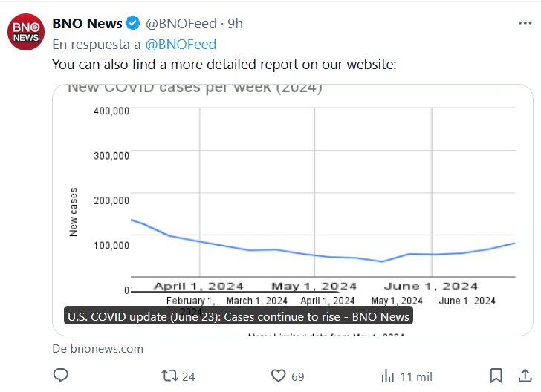
Task: Bookmark the tweet with the bookmark icon
Action: coord(496,376)
